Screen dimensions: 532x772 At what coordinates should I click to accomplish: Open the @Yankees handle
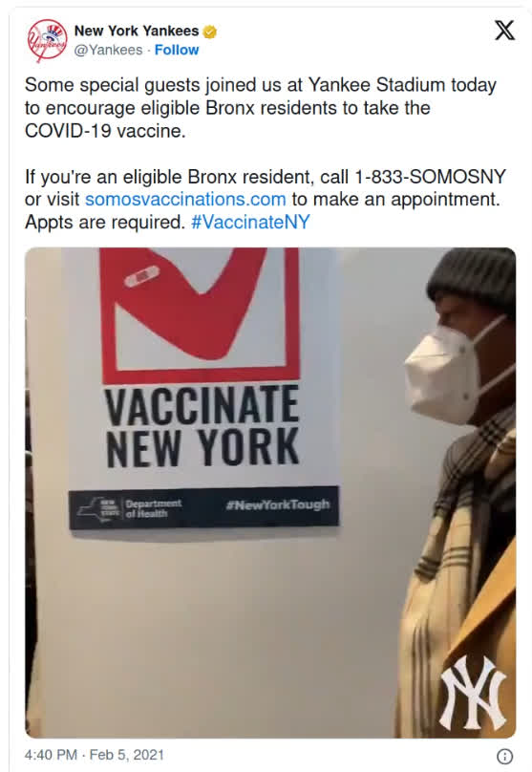click(x=108, y=51)
